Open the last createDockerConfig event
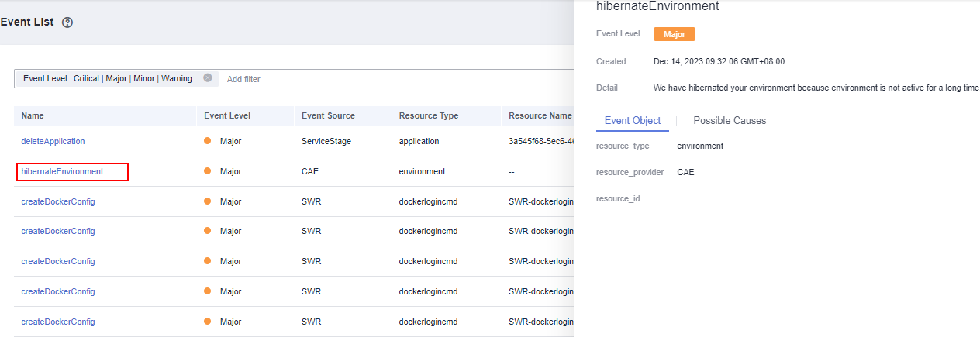Viewport: 980px width, 337px height. [x=58, y=322]
